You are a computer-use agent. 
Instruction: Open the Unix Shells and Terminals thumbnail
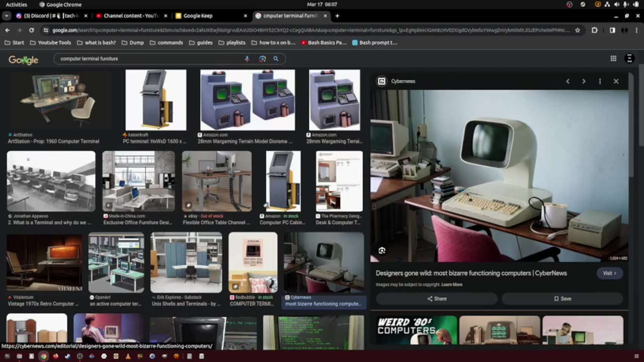click(x=186, y=262)
